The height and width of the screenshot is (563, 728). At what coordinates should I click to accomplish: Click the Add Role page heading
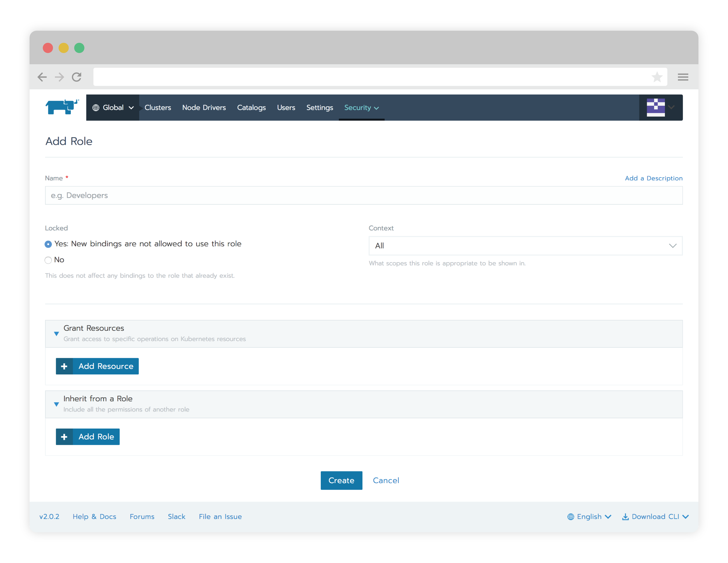69,142
